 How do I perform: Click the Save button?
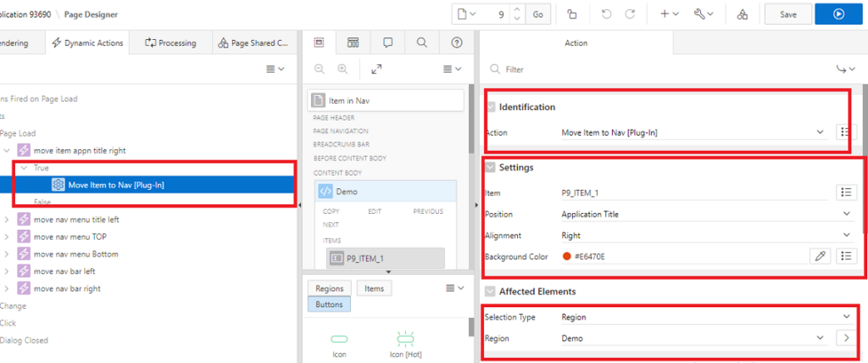(x=787, y=14)
